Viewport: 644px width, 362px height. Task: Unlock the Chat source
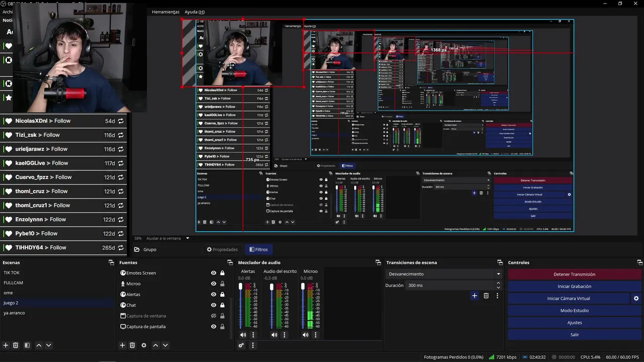pyautogui.click(x=222, y=305)
